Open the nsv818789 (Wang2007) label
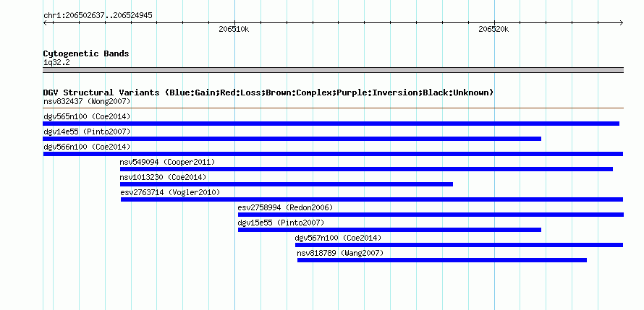The image size is (644, 310). pyautogui.click(x=340, y=253)
